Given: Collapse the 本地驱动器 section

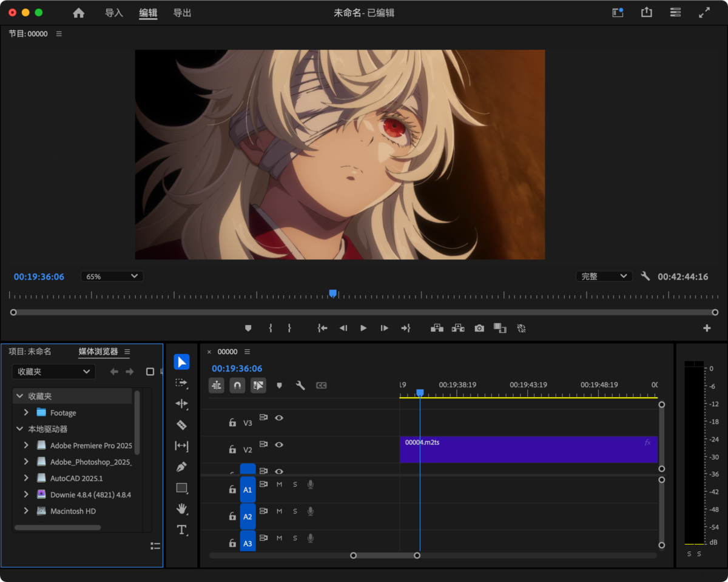Looking at the screenshot, I should (19, 429).
